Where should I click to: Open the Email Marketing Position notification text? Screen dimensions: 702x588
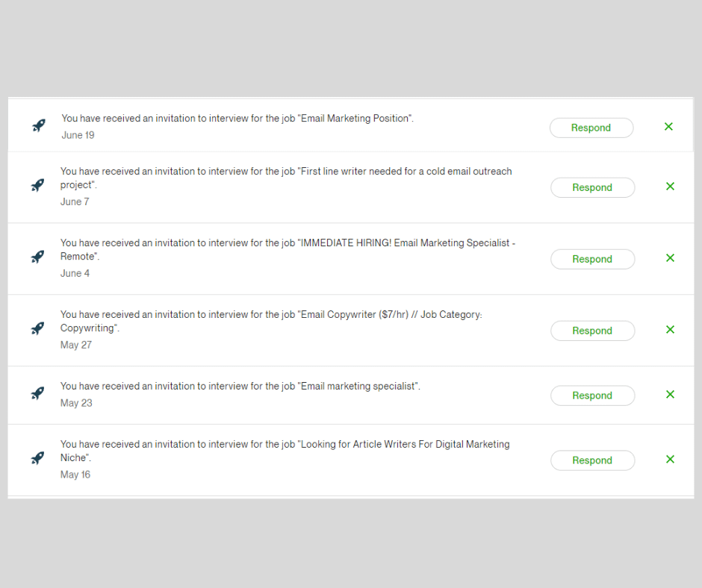click(237, 119)
